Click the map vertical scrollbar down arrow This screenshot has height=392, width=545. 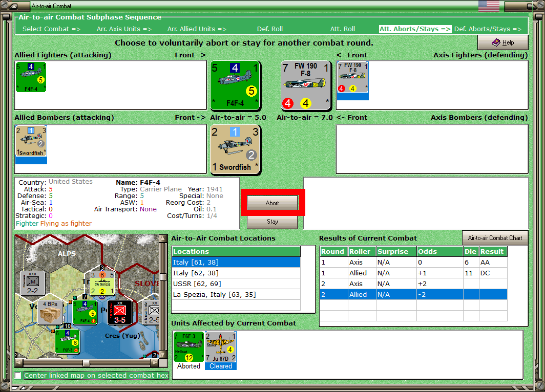(x=163, y=355)
